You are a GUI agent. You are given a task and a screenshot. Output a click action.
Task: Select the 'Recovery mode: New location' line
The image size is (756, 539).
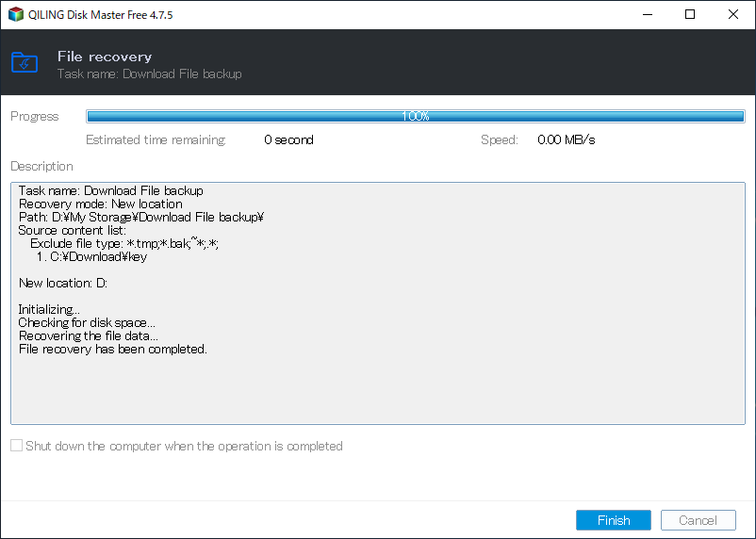click(x=101, y=204)
